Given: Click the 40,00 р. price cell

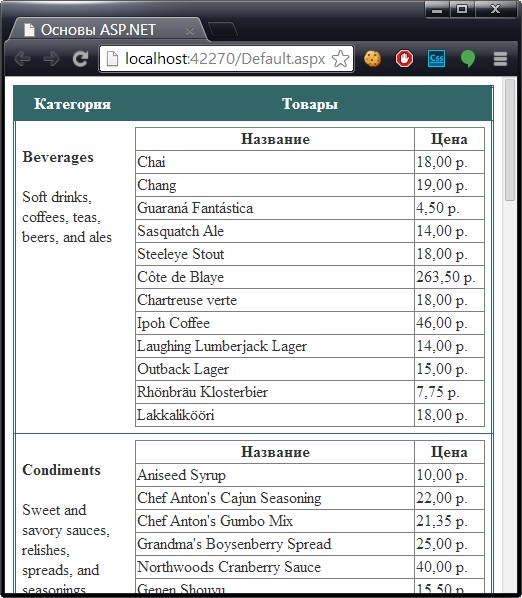Looking at the screenshot, I should coord(450,567).
